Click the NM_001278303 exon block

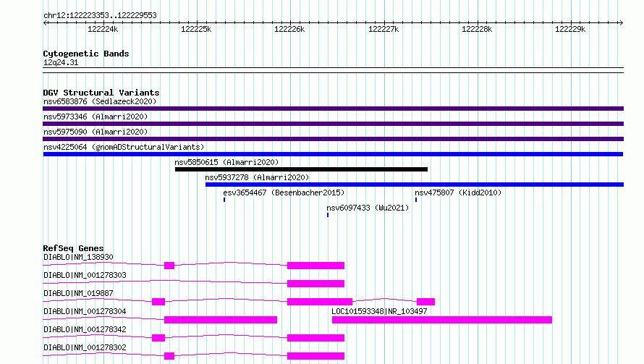pos(315,284)
